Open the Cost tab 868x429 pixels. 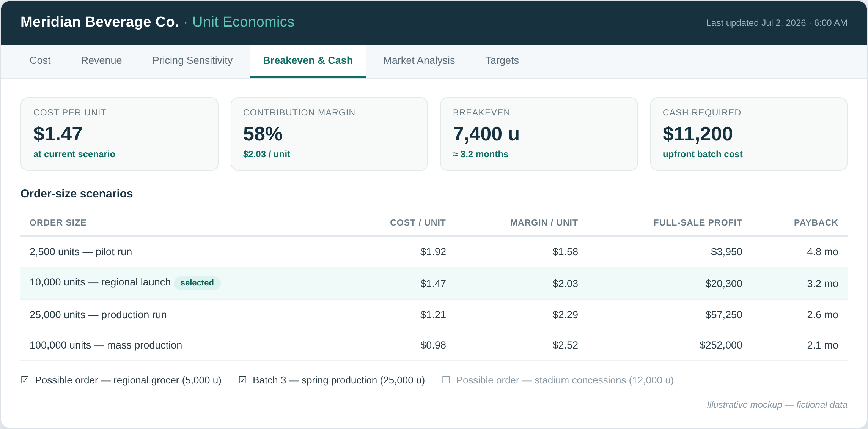pyautogui.click(x=40, y=61)
